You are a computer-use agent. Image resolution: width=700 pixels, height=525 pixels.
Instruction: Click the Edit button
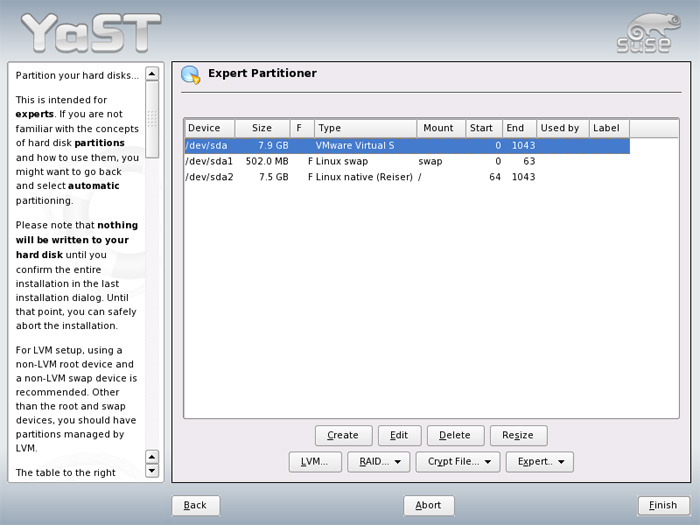coord(400,435)
